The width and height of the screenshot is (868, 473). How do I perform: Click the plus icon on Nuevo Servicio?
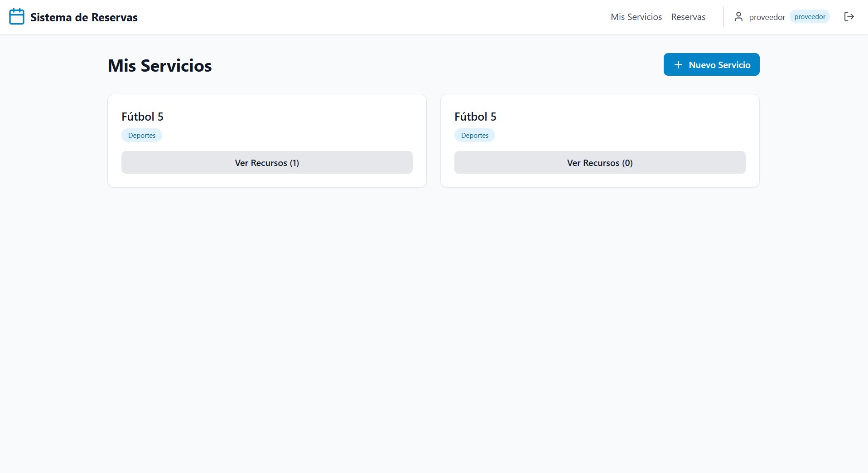678,65
